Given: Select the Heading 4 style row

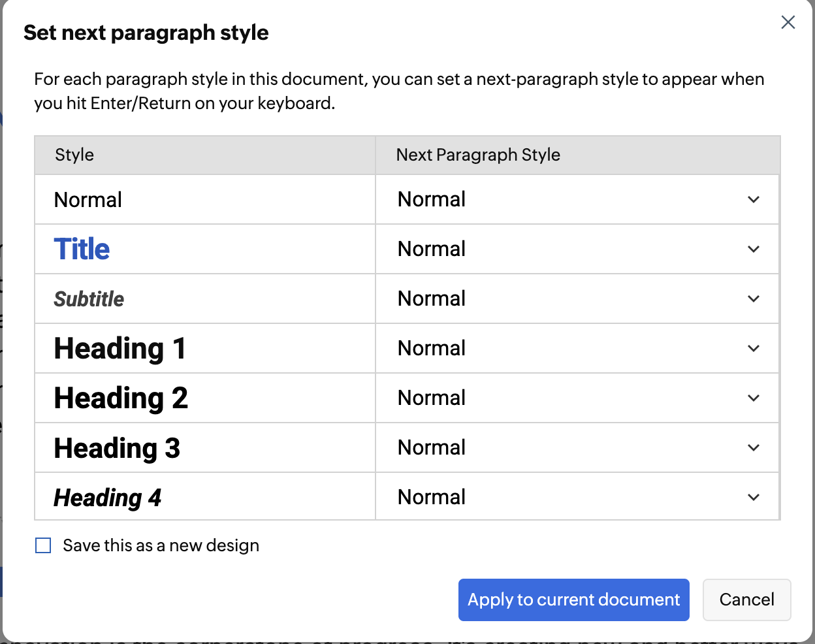Looking at the screenshot, I should pos(108,498).
